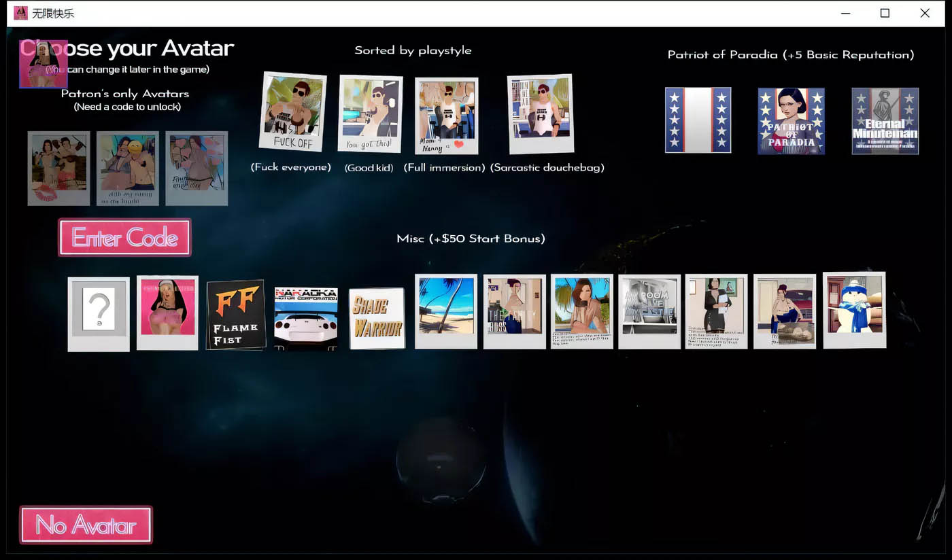Screen dimensions: 952x560
Task: Choose the Sarcastic douchebag playstyle avatar
Action: [540, 113]
